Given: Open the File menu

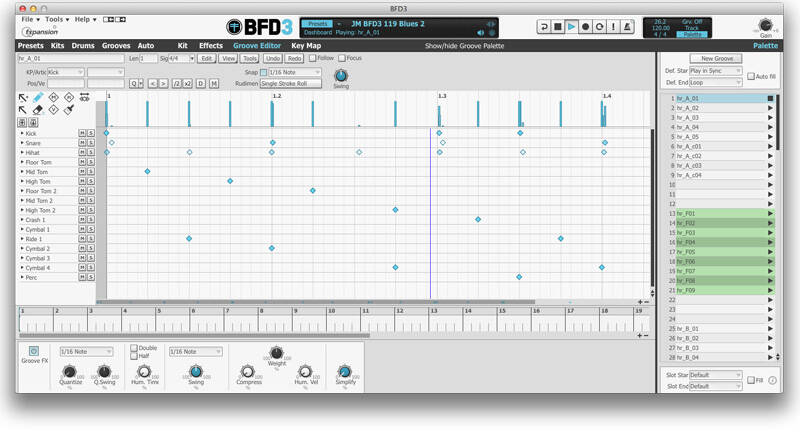Looking at the screenshot, I should click(31, 19).
